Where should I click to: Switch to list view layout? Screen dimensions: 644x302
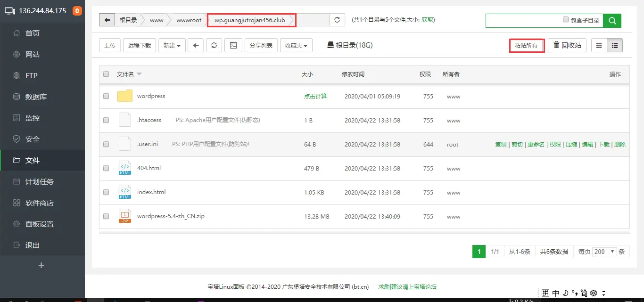point(615,45)
